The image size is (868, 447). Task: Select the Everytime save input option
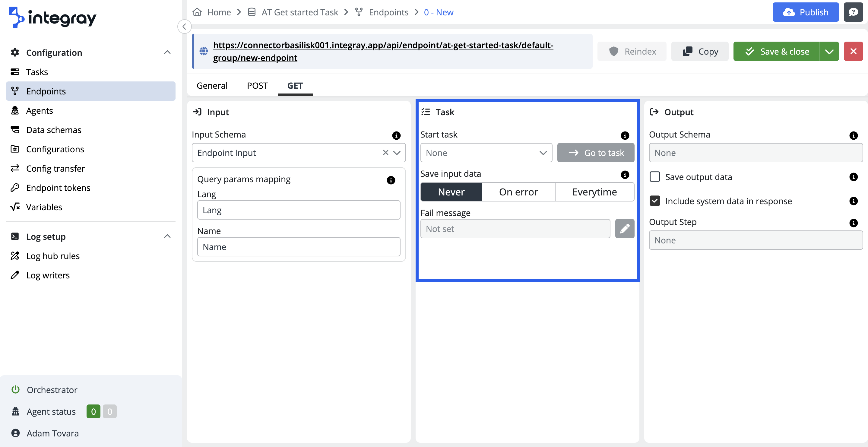coord(594,192)
